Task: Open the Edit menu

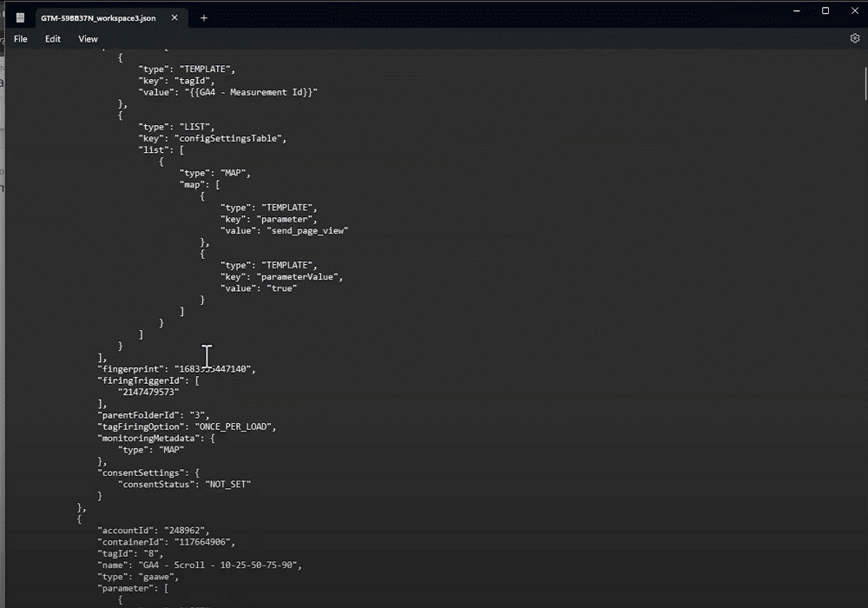Action: (52, 38)
